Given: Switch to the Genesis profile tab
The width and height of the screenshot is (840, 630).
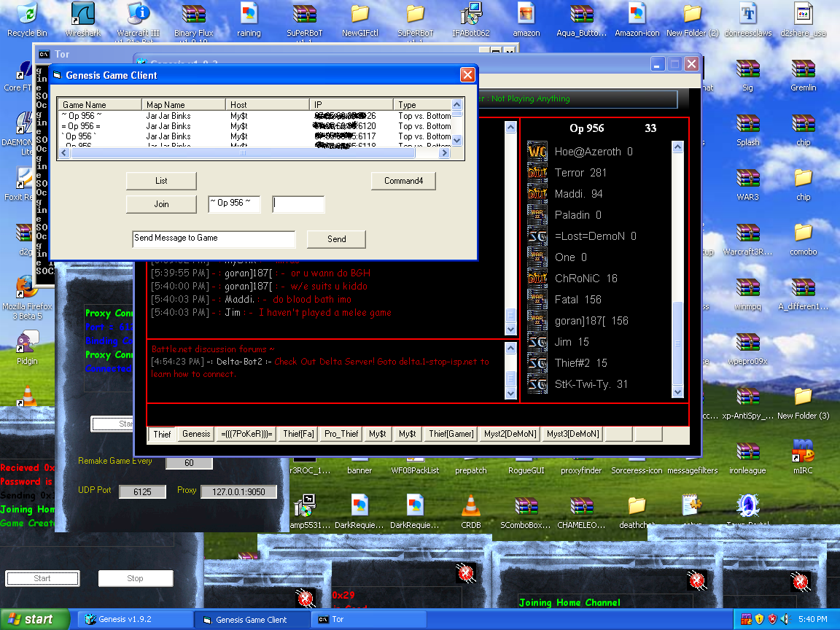Looking at the screenshot, I should 196,434.
